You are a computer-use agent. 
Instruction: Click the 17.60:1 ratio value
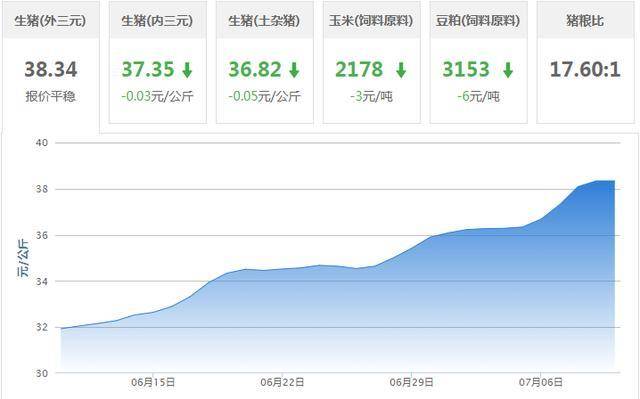pos(585,69)
